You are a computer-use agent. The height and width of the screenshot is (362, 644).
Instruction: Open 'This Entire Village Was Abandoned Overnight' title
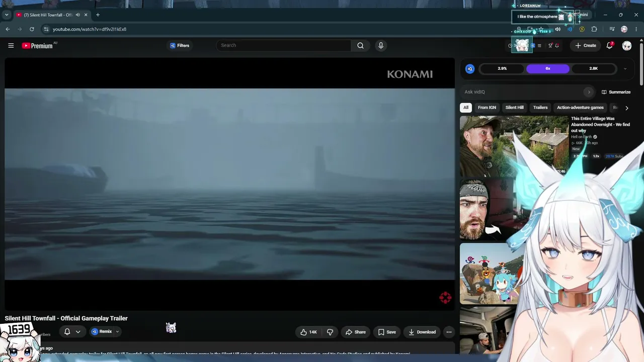(x=601, y=125)
